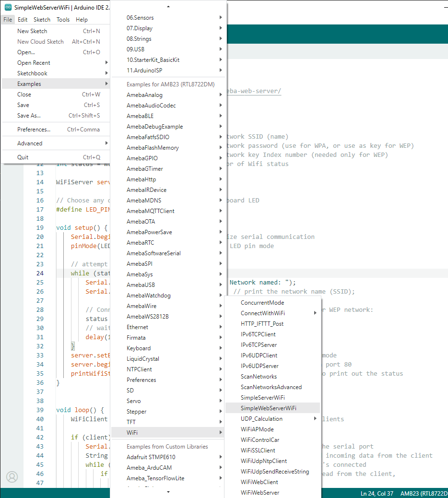Click the scroll-down arrow below the examples list
448x498 pixels.
(x=168, y=492)
